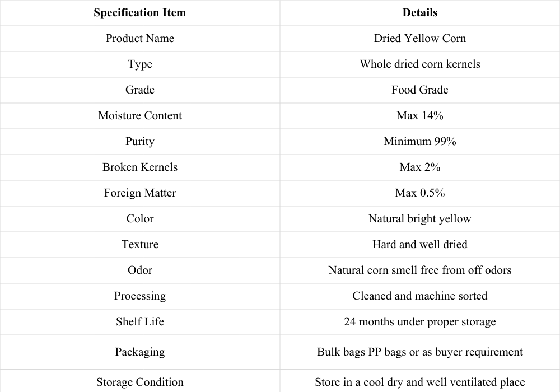The height and width of the screenshot is (392, 560).
Task: Select the Minimum 99% purity cell
Action: (x=420, y=142)
